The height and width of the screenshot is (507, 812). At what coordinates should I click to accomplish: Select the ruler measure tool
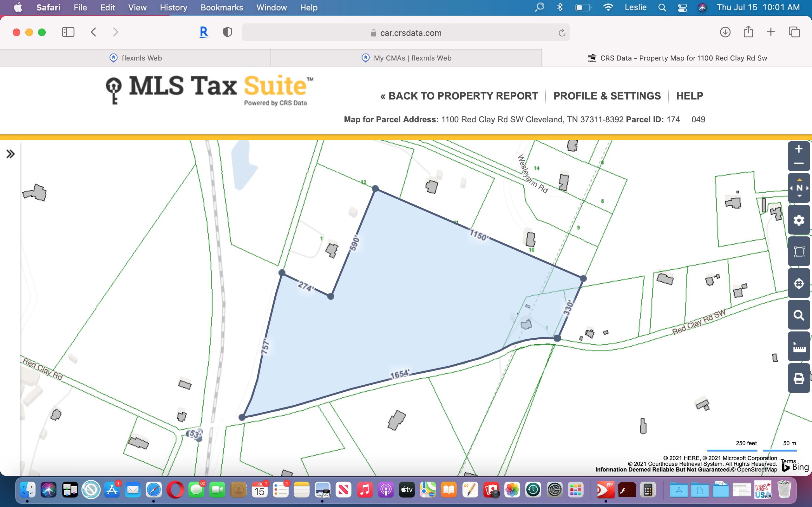tap(799, 347)
